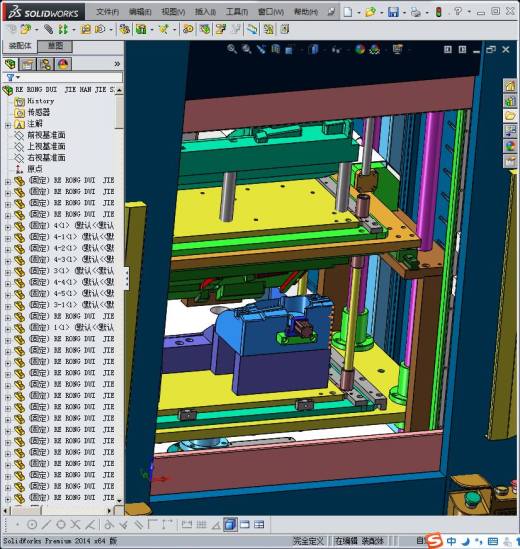
Task: Open the Exploded View tool
Action: point(221,29)
